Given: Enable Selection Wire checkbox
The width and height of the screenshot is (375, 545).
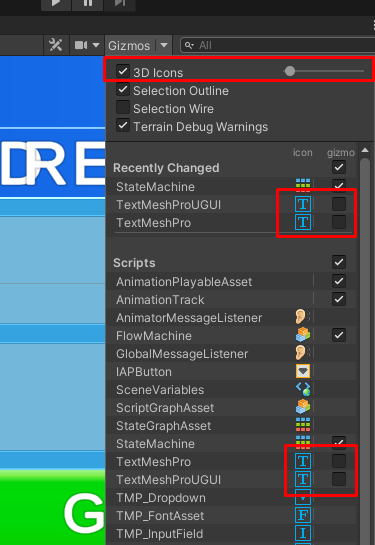Looking at the screenshot, I should click(123, 107).
